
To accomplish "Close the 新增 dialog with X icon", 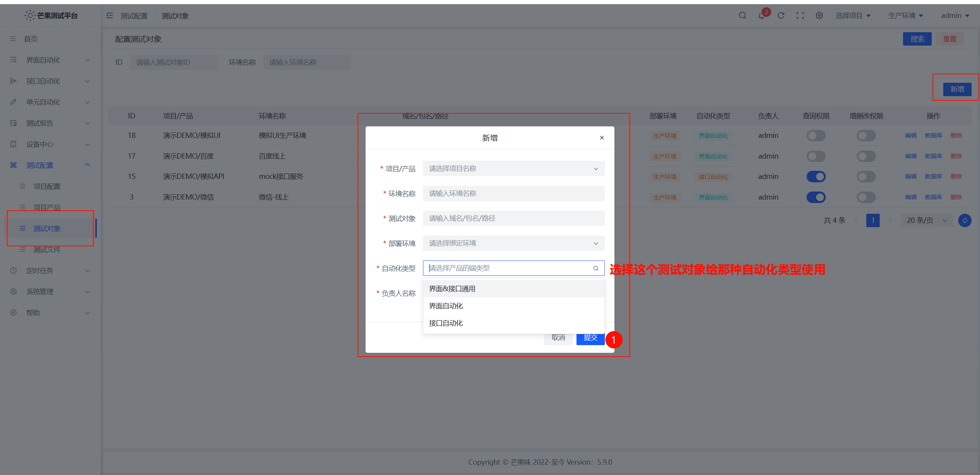I will point(602,138).
